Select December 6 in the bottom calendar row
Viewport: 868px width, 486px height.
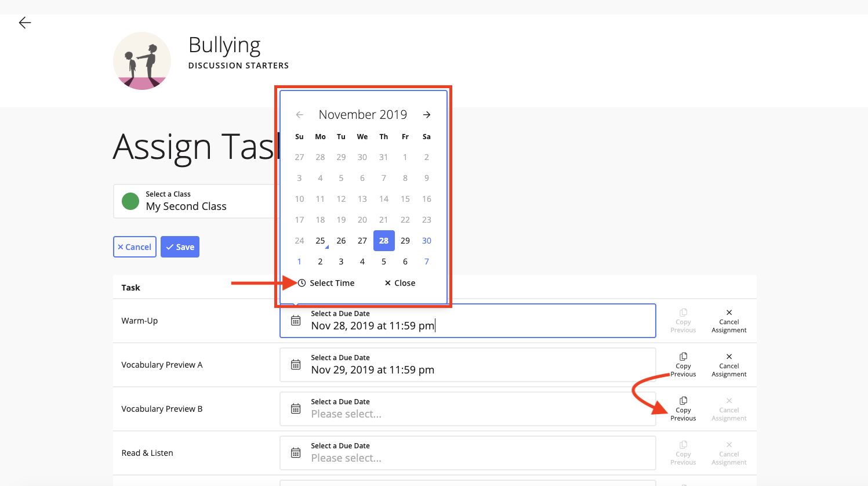[x=405, y=262]
